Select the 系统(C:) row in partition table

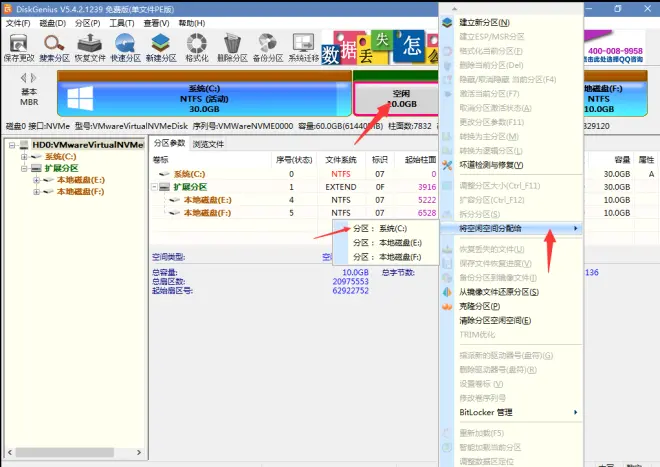click(295, 174)
